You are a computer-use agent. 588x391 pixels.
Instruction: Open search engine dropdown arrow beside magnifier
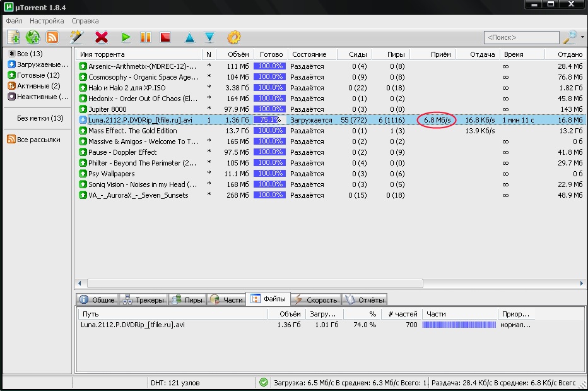click(x=582, y=37)
